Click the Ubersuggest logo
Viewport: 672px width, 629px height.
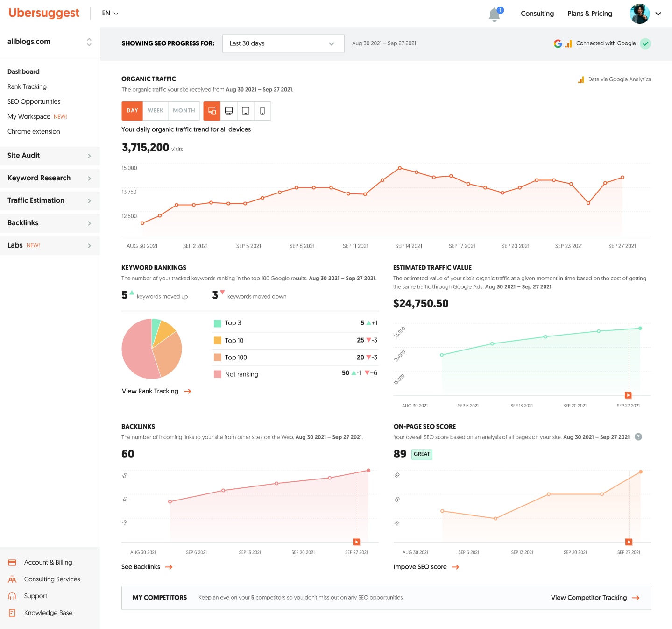(44, 13)
